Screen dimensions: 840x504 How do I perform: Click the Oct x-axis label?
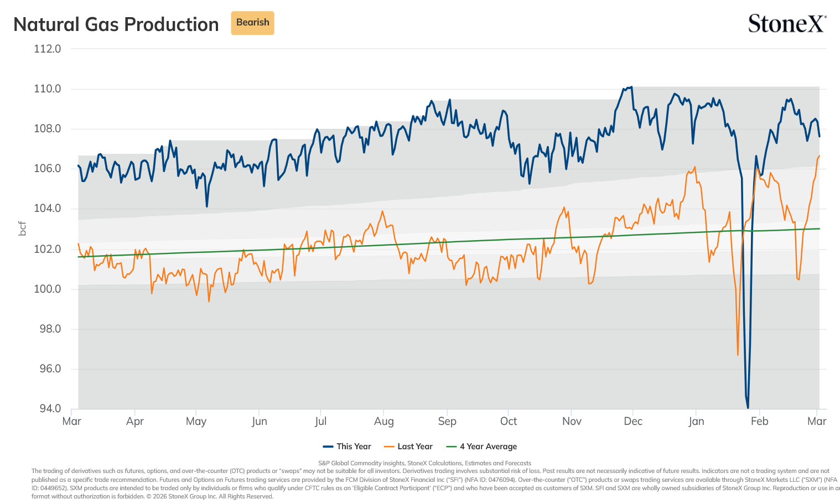tap(509, 422)
